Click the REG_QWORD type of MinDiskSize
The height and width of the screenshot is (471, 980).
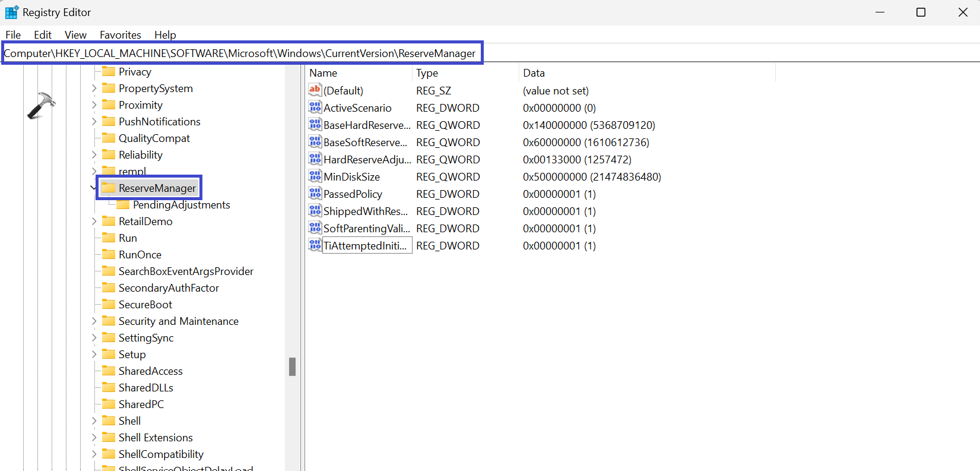pyautogui.click(x=448, y=176)
